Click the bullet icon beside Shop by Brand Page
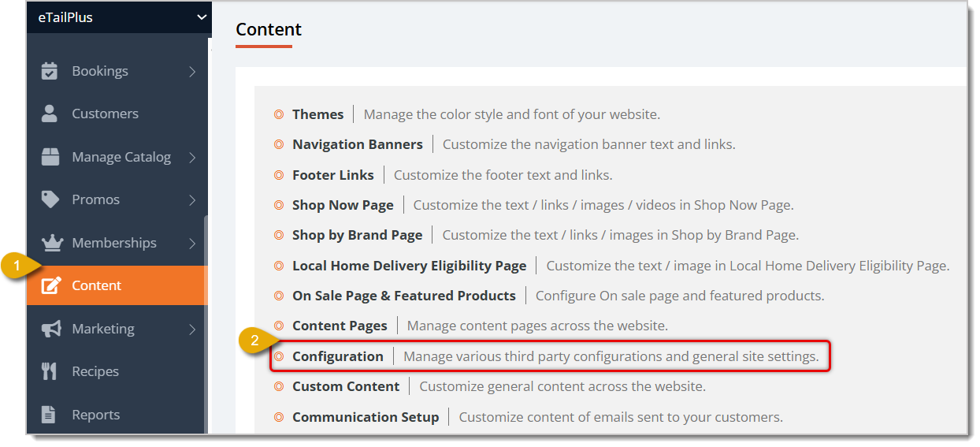This screenshot has width=980, height=447. tap(279, 235)
